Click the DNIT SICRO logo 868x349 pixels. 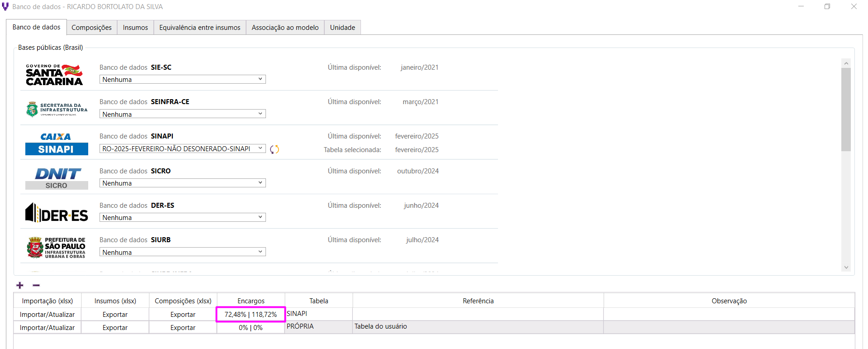tap(57, 178)
